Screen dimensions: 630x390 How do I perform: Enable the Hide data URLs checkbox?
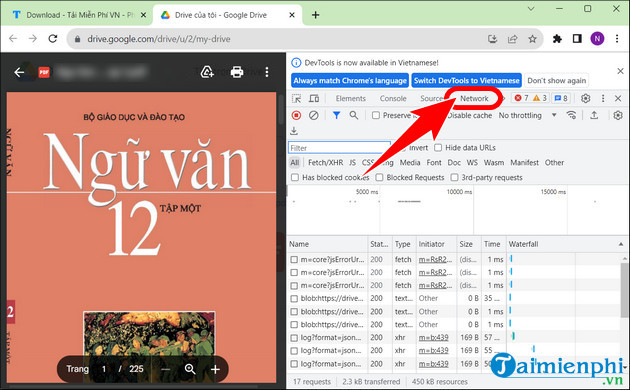438,148
